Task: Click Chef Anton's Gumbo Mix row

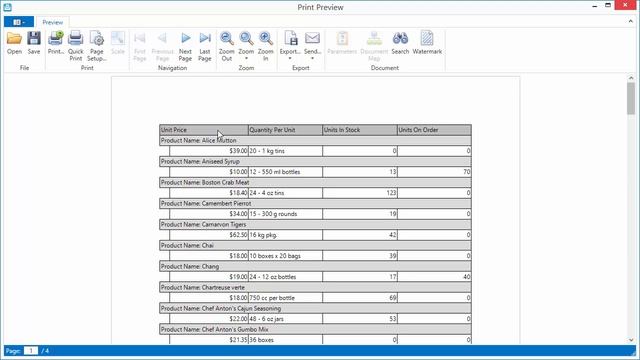Action: point(316,329)
